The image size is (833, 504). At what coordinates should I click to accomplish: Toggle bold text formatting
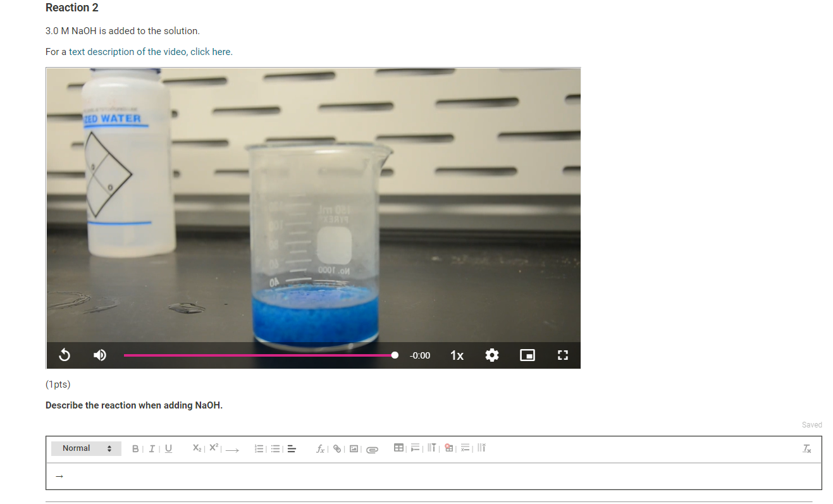(135, 448)
